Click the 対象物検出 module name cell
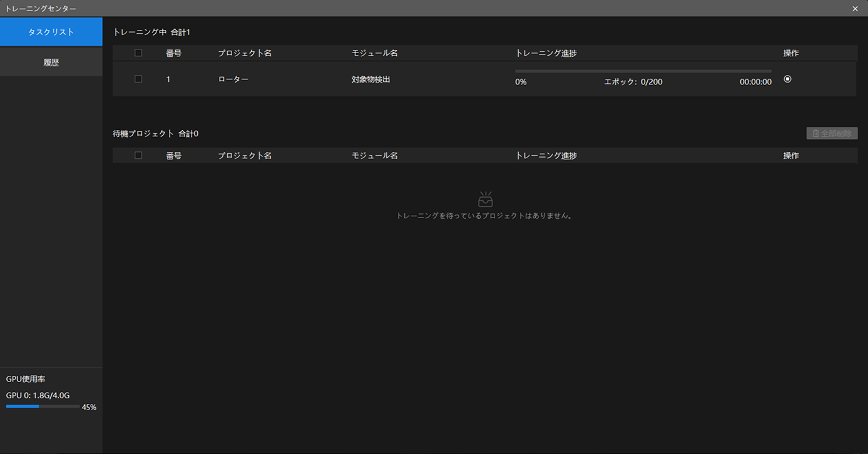The image size is (868, 454). 371,79
